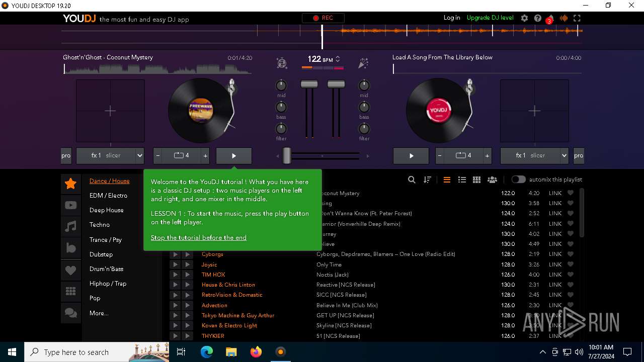Like the Only Time track heart

[570, 264]
